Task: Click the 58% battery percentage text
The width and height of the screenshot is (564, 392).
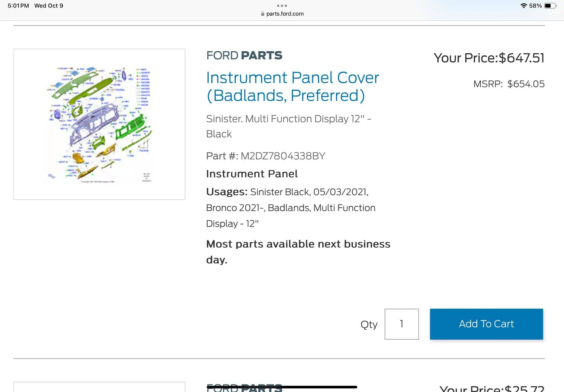Action: pyautogui.click(x=535, y=6)
